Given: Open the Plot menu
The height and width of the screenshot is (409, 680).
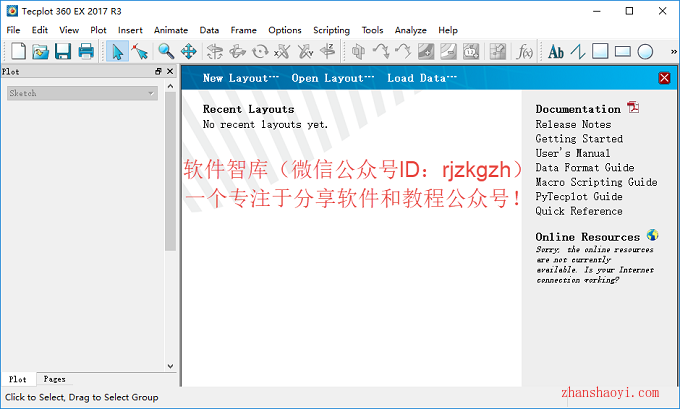Looking at the screenshot, I should click(98, 30).
